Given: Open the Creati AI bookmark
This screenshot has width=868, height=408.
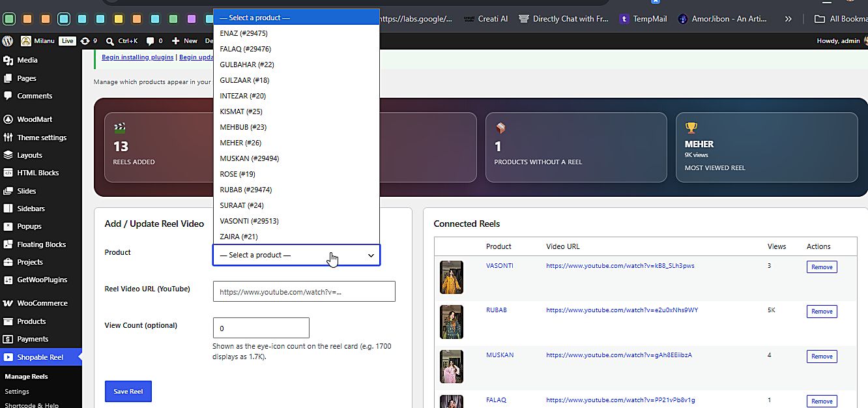Looking at the screenshot, I should (485, 19).
